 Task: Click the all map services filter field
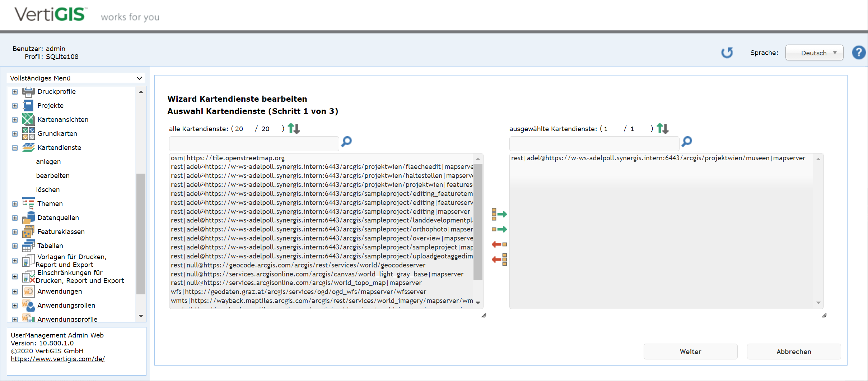point(254,144)
